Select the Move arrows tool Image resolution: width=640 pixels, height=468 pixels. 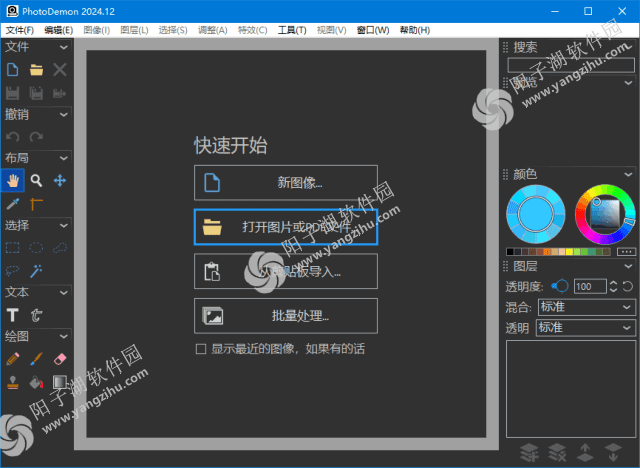tap(60, 180)
